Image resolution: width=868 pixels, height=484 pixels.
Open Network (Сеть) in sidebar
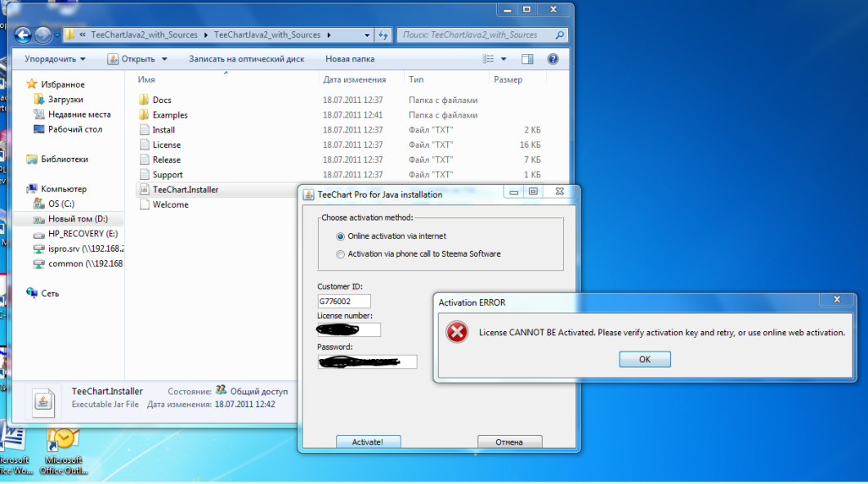[x=50, y=294]
